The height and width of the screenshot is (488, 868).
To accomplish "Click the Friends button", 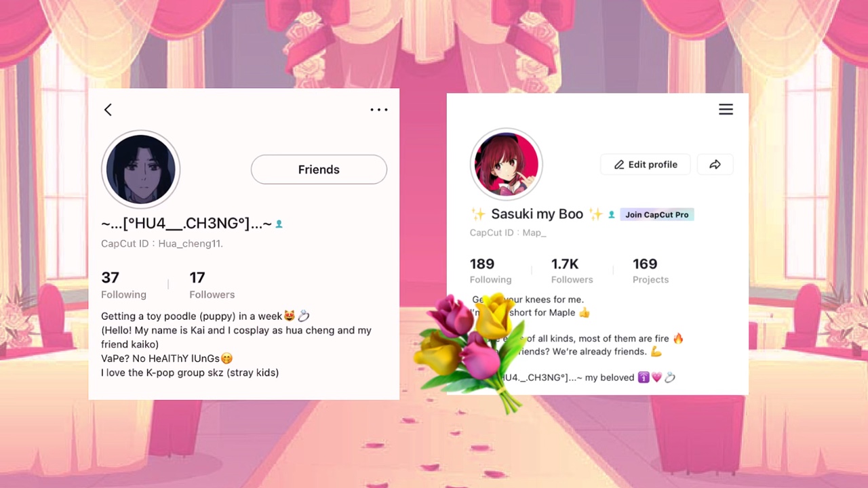I will [319, 169].
